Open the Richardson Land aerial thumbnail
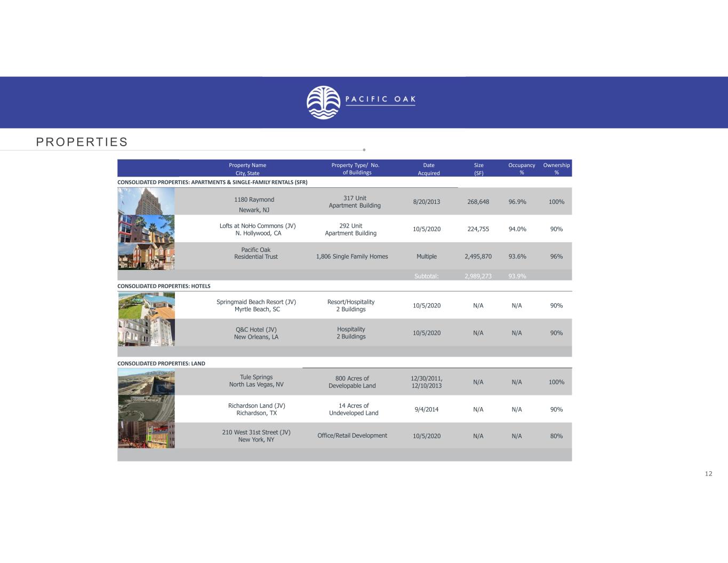Image resolution: width=728 pixels, height=563 pixels. (x=146, y=409)
